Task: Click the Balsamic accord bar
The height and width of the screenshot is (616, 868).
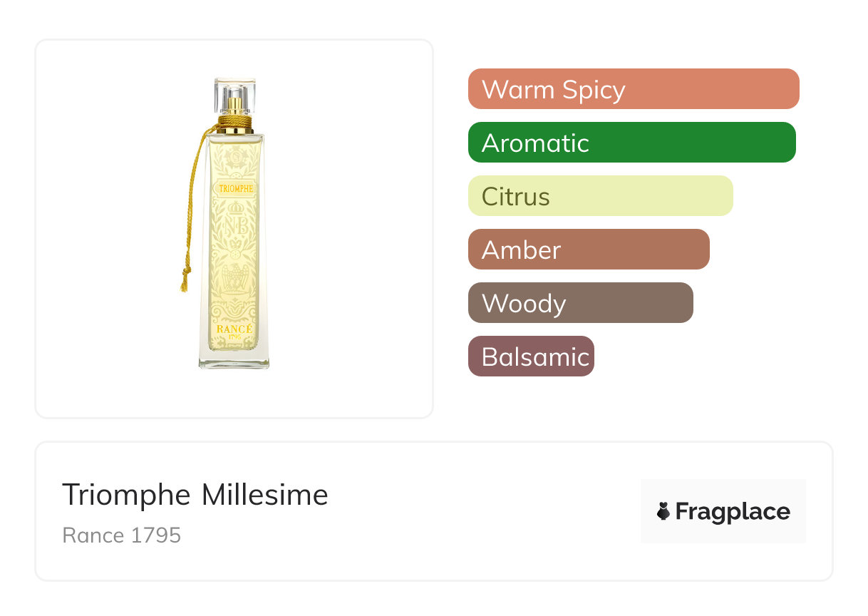Action: (531, 356)
